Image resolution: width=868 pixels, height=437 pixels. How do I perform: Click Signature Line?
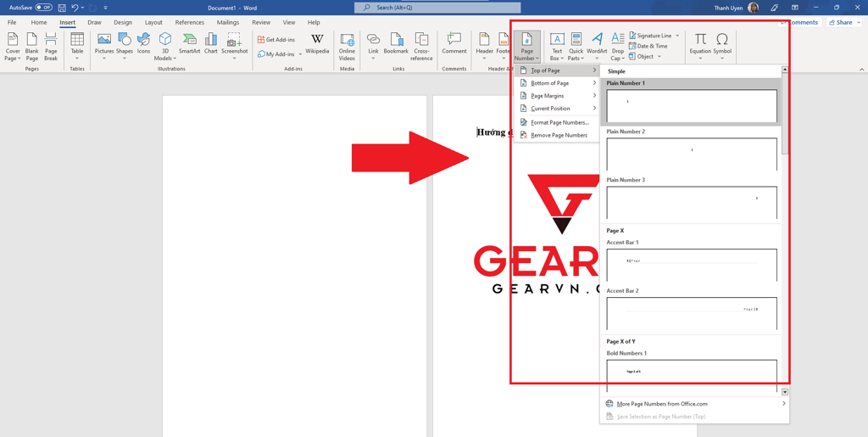[x=654, y=36]
